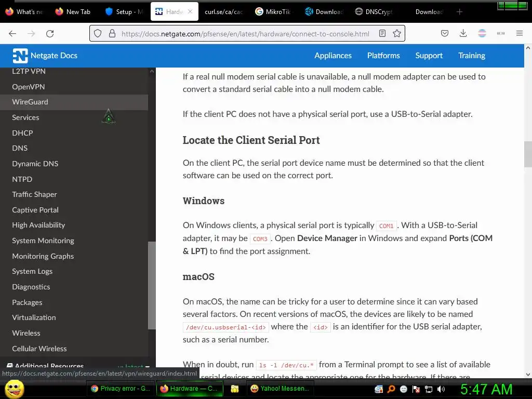532x399 pixels.
Task: Open the Platforms menu
Action: [383, 56]
